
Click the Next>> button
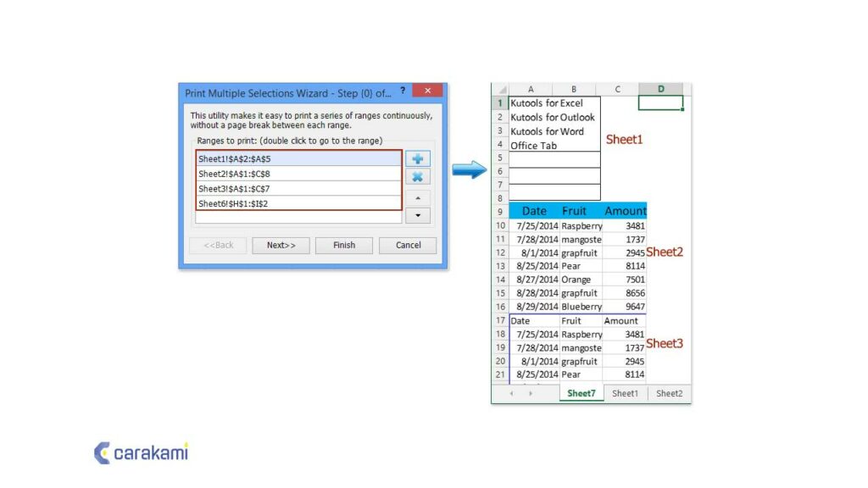[281, 245]
